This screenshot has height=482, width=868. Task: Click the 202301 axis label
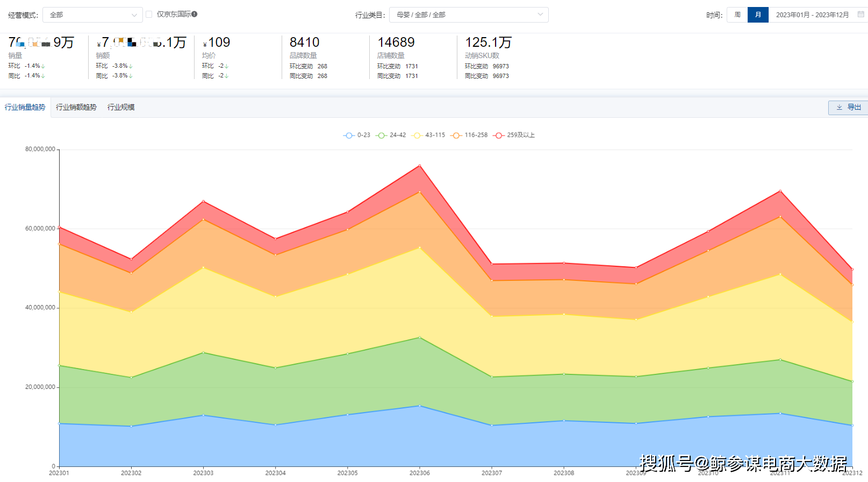click(x=59, y=473)
